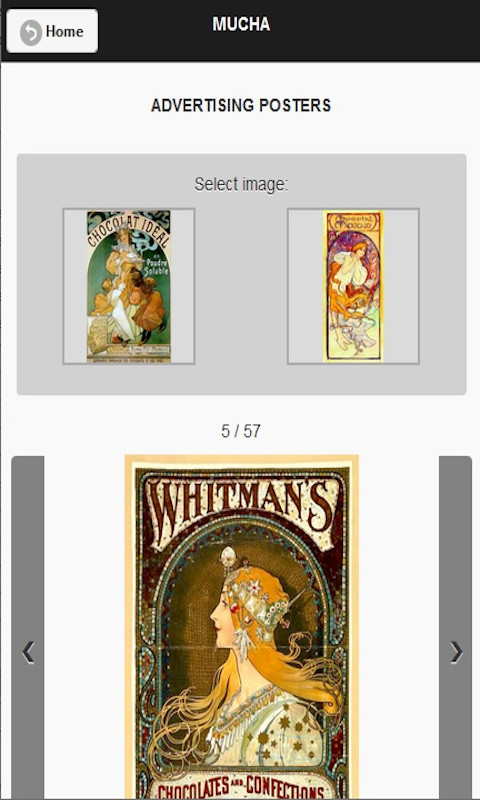This screenshot has width=480, height=800.
Task: Click the 5 / 57 image counter
Action: point(241,431)
